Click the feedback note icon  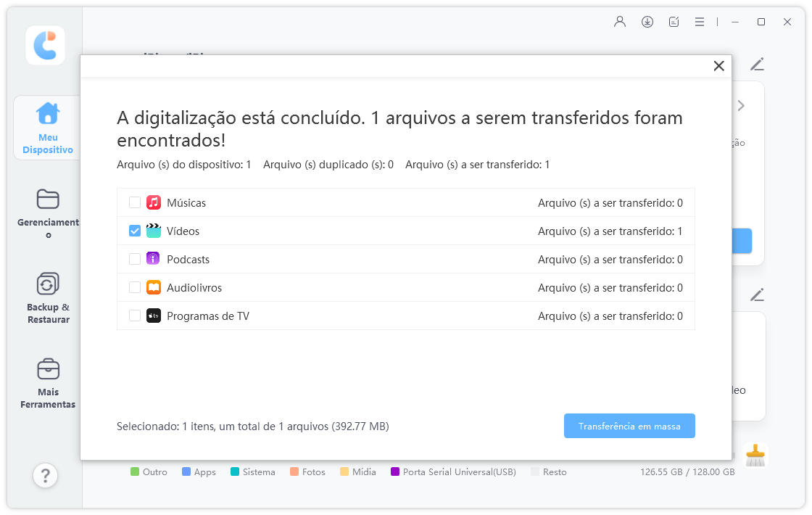pyautogui.click(x=674, y=22)
